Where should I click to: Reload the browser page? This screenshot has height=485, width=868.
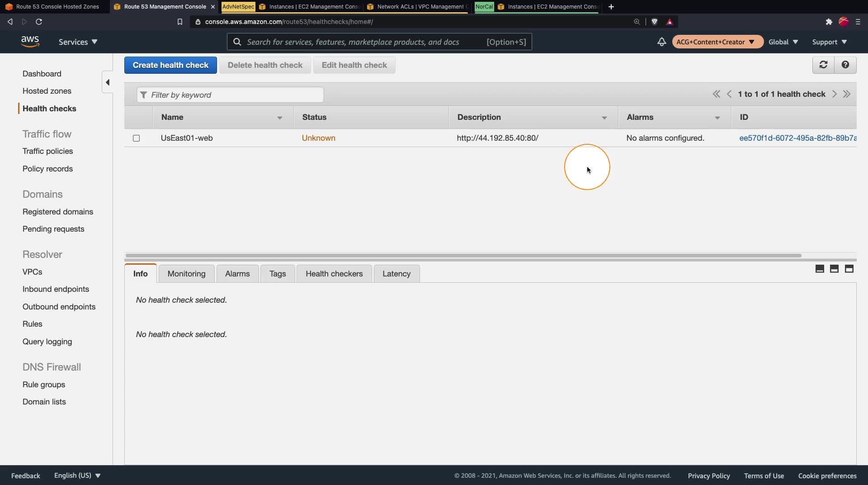(x=39, y=22)
